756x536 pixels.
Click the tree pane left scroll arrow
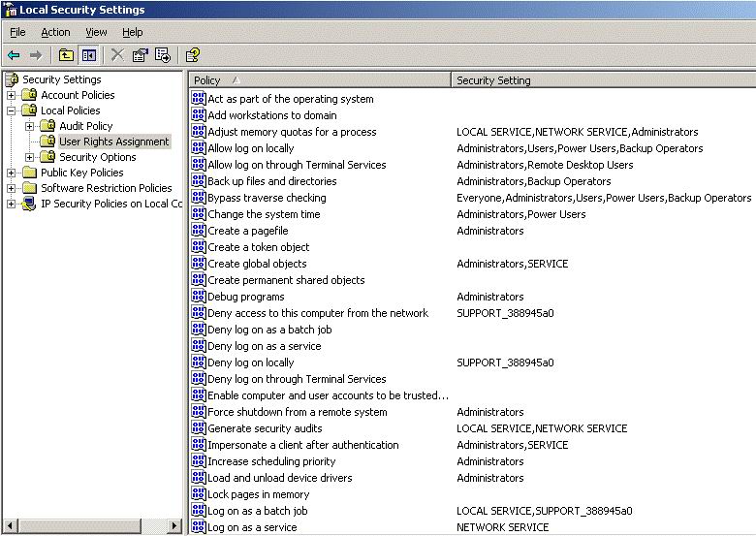tap(11, 525)
